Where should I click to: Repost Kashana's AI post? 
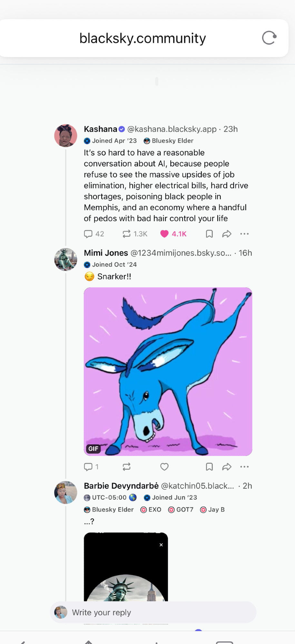tap(134, 234)
